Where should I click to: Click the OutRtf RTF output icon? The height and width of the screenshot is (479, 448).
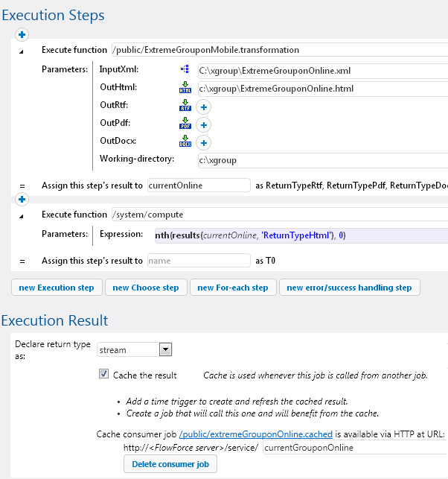pyautogui.click(x=185, y=105)
